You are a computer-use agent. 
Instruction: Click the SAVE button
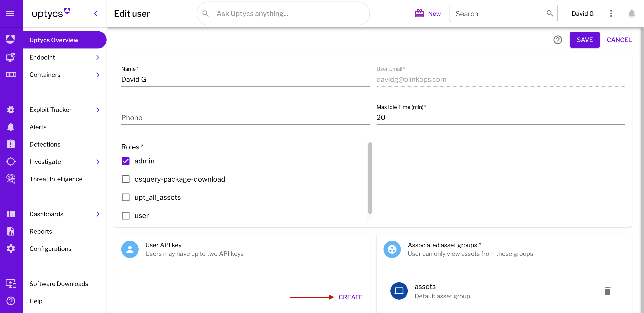pyautogui.click(x=584, y=40)
